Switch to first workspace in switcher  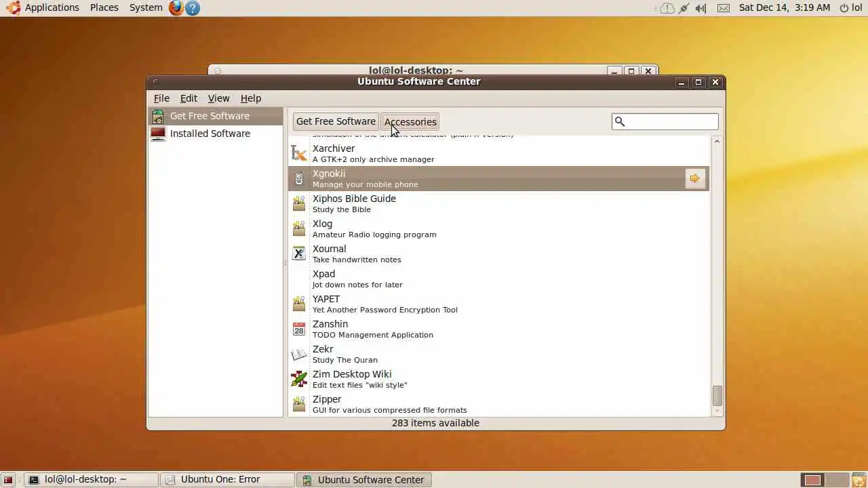(x=812, y=480)
